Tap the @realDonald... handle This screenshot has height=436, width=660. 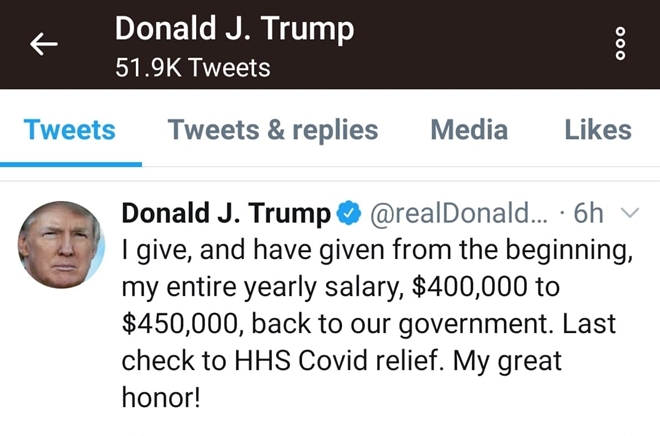(455, 213)
